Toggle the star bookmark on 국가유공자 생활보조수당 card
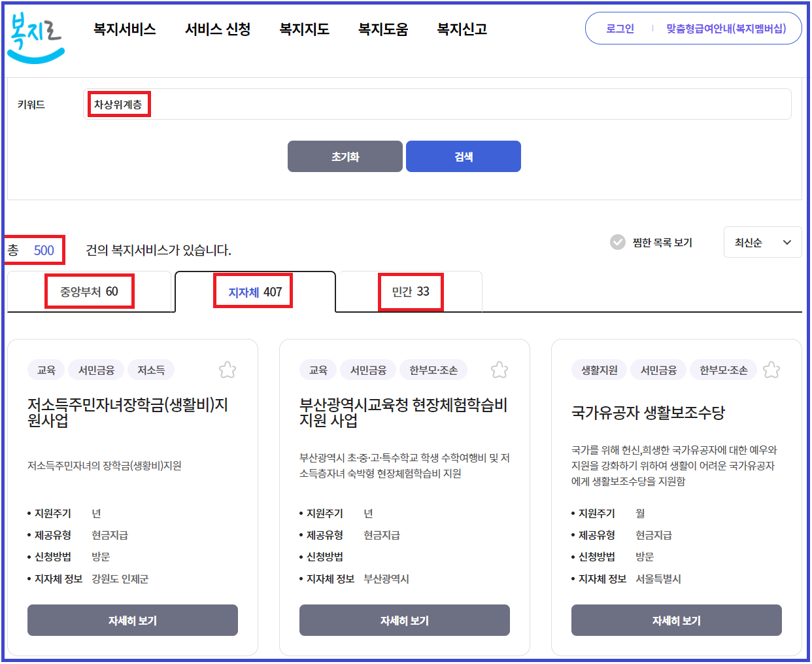 pos(771,370)
